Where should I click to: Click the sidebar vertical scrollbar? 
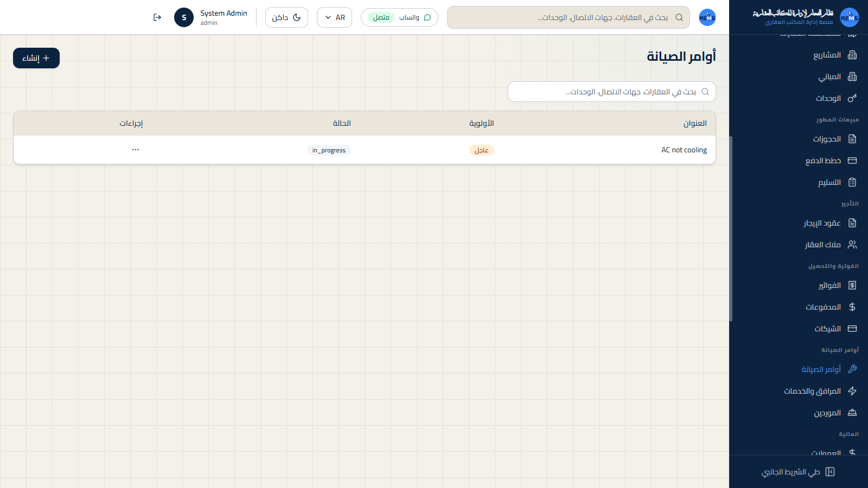(731, 228)
